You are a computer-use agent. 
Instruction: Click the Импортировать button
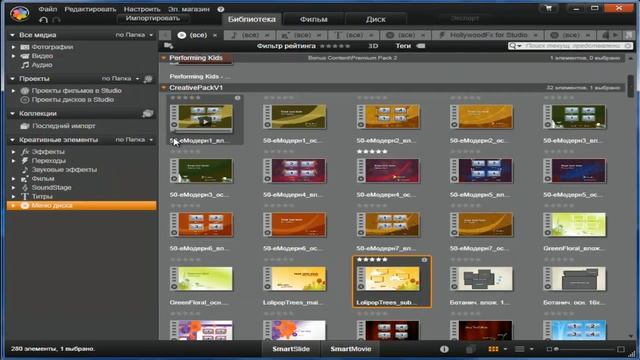(x=153, y=18)
